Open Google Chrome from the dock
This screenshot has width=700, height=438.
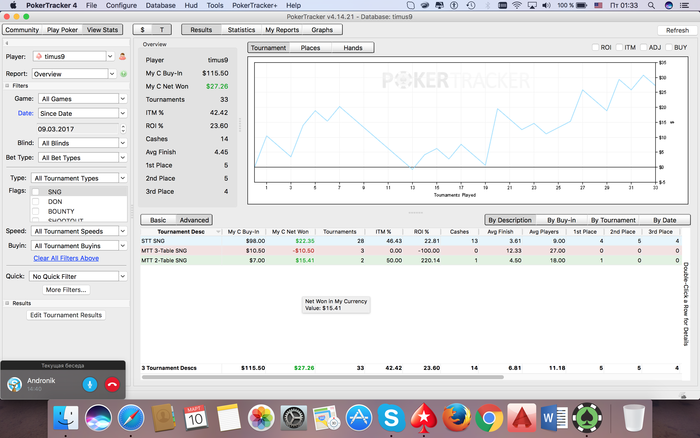click(489, 418)
